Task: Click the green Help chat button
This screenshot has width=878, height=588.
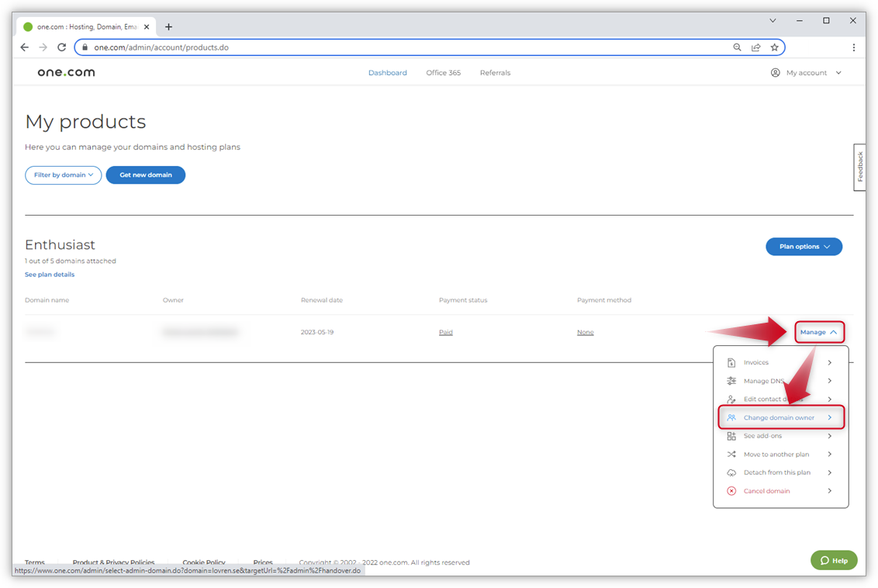Action: (834, 560)
